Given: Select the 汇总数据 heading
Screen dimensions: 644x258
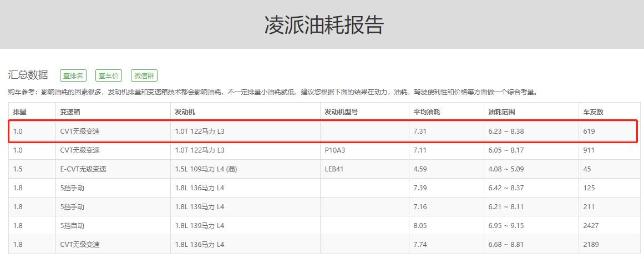Looking at the screenshot, I should point(28,75).
